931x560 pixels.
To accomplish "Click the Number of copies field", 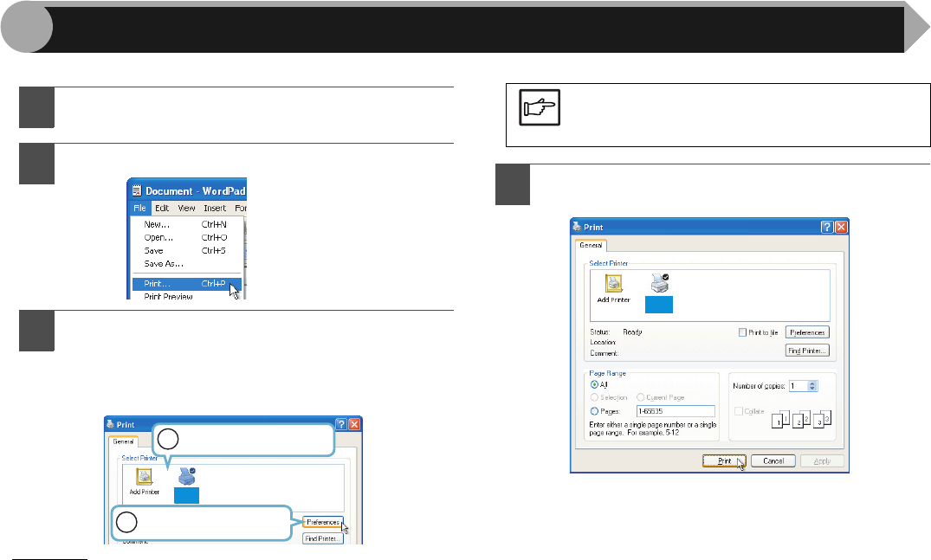I will tap(798, 386).
